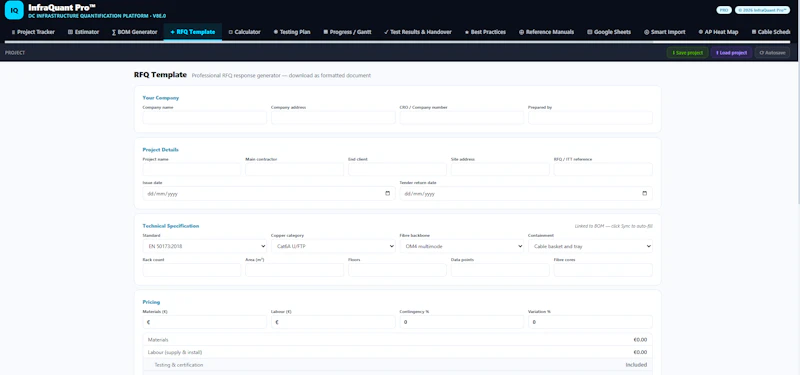The image size is (800, 375).
Task: Switch to the Estimator tab
Action: pyautogui.click(x=84, y=32)
